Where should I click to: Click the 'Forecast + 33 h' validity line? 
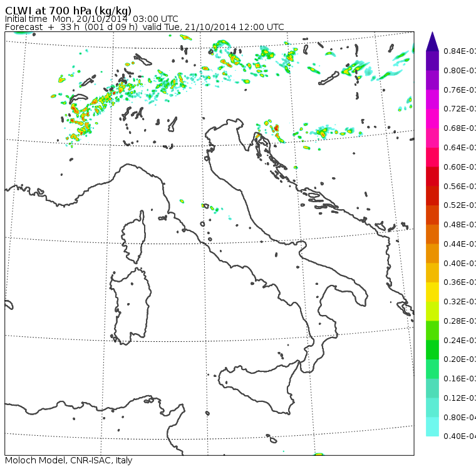click(145, 27)
